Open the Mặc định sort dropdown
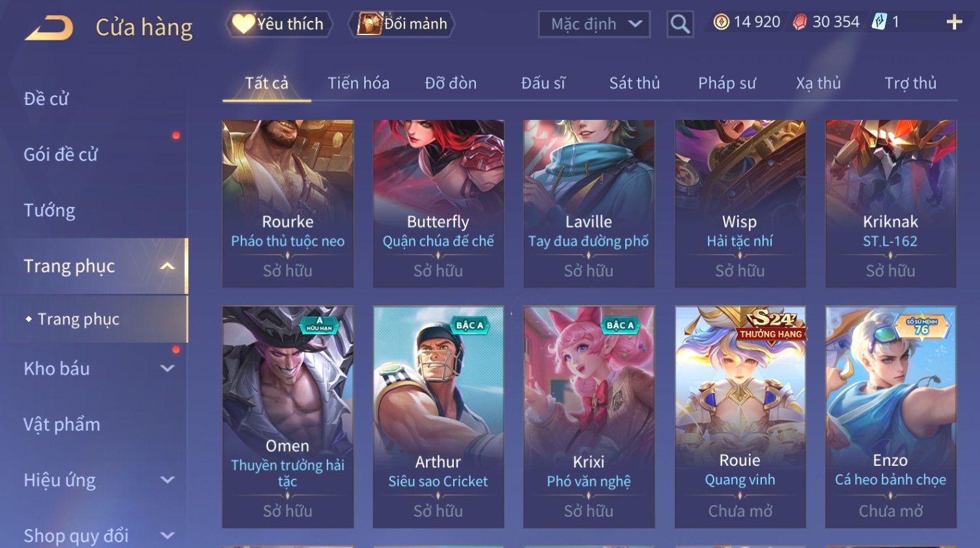Screen dimensions: 980x548 click(594, 25)
